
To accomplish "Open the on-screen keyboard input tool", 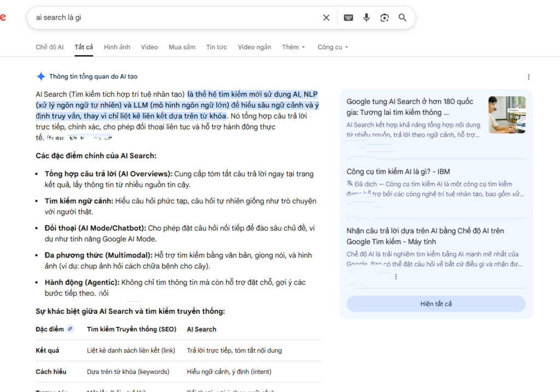I will (x=348, y=17).
